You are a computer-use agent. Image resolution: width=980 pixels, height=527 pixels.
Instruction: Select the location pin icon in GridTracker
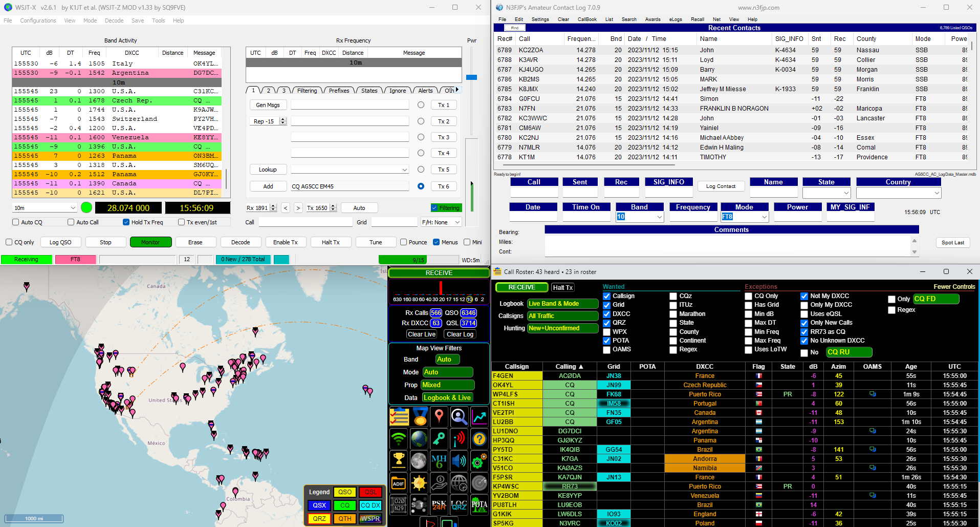(439, 416)
